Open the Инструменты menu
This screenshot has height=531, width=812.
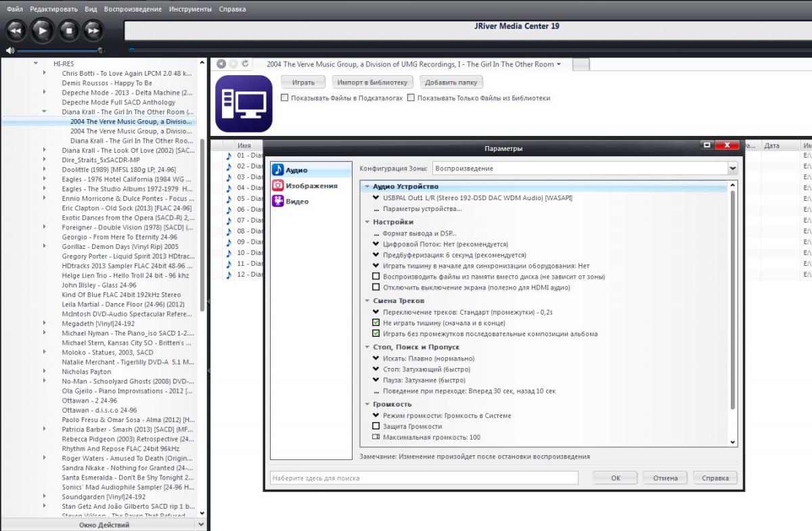click(190, 9)
